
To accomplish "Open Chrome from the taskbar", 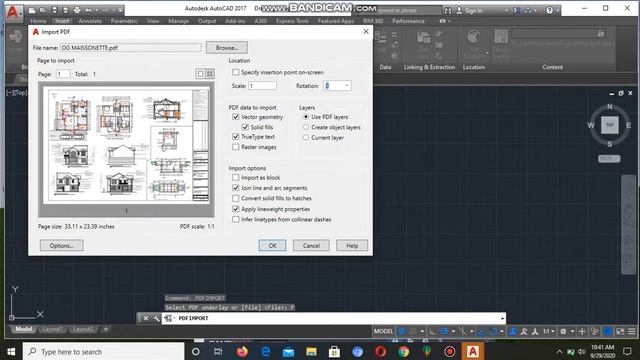I will (404, 351).
